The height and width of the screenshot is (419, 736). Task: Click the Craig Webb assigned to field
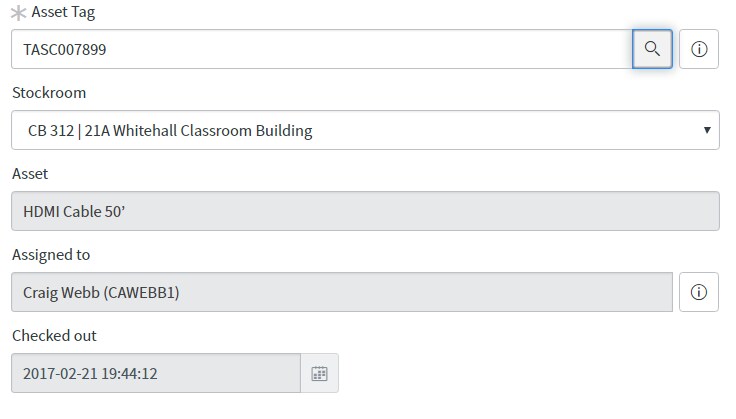(x=342, y=292)
